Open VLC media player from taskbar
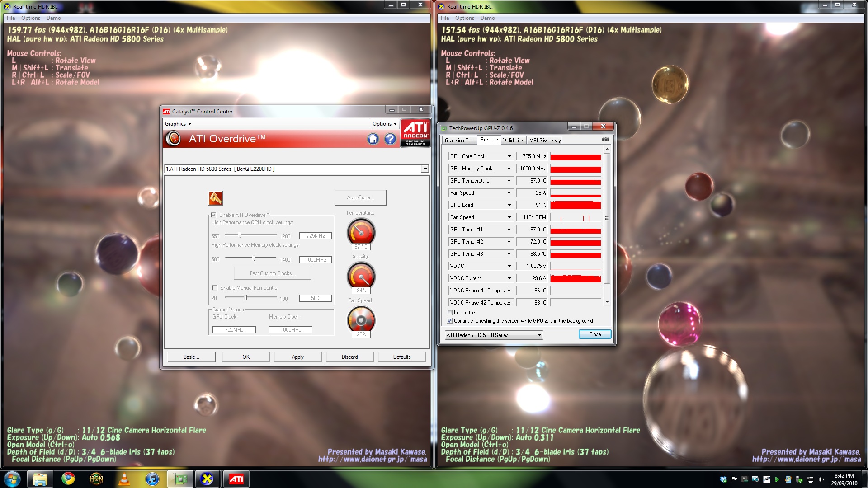868x488 pixels. coord(124,479)
